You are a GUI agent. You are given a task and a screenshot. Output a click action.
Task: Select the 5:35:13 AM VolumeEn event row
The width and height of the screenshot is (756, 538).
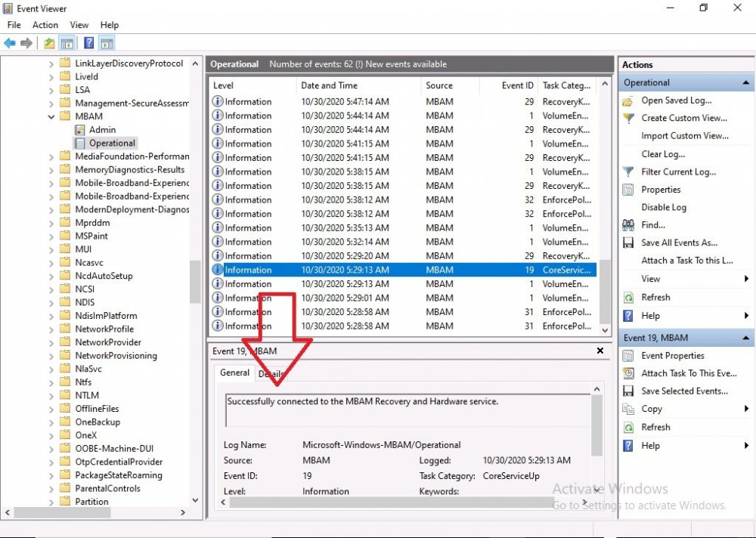[x=404, y=227]
